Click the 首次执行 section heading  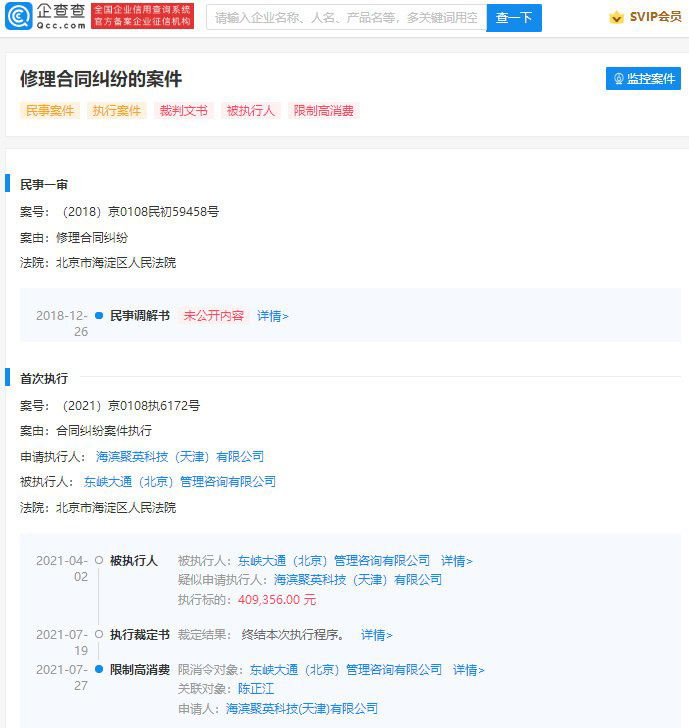click(44, 379)
